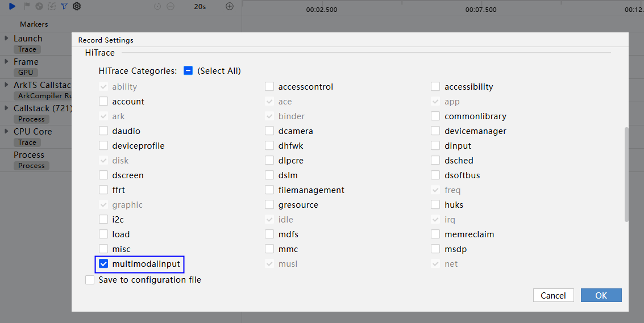
Task: Expand the Launch track row
Action: (x=6, y=38)
